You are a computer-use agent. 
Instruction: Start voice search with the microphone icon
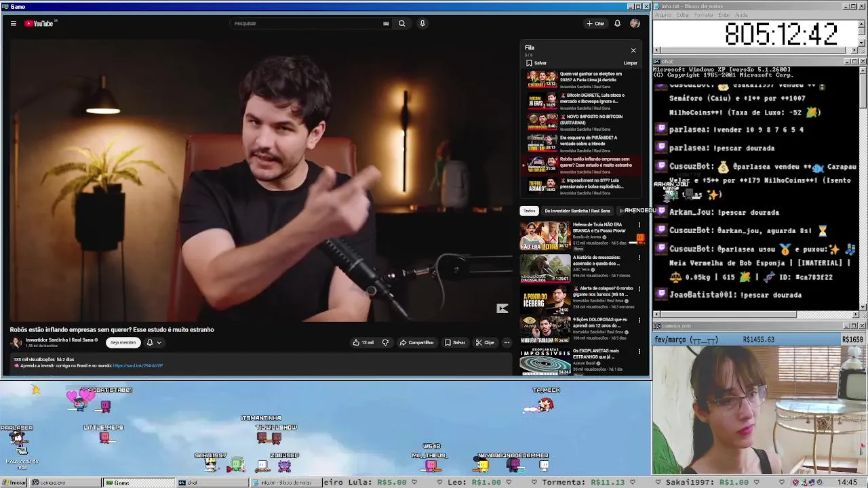(422, 23)
